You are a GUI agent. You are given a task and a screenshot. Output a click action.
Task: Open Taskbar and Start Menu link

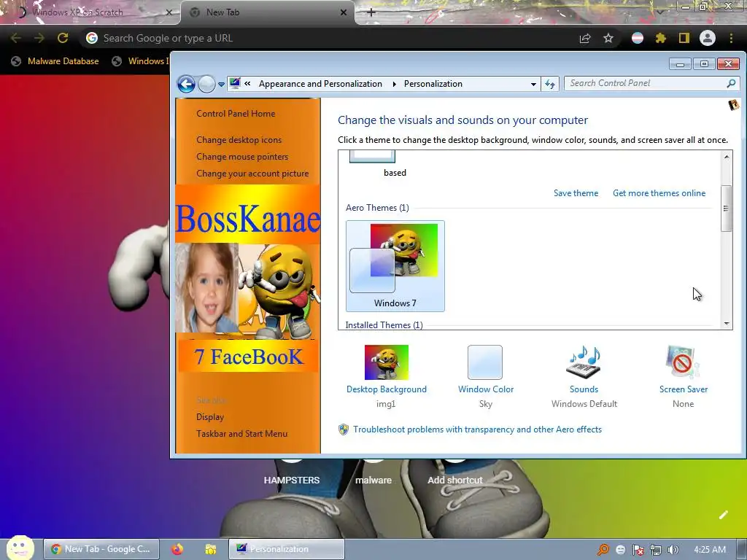pos(241,434)
